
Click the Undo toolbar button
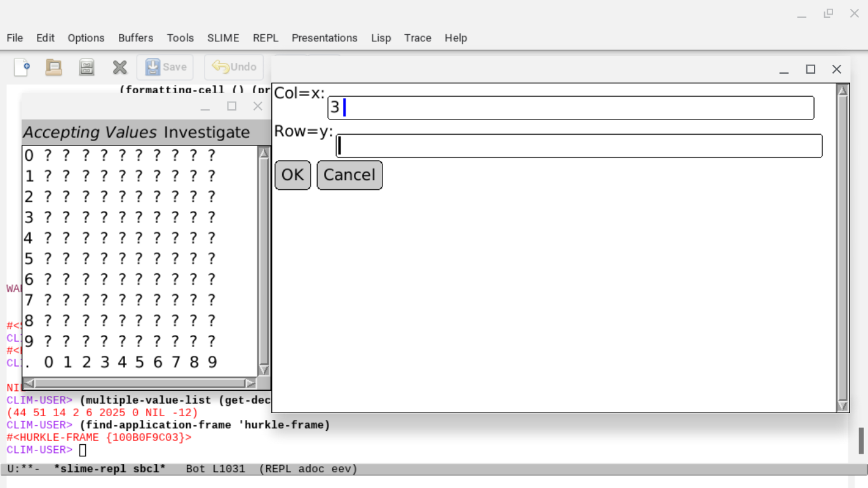[x=234, y=67]
